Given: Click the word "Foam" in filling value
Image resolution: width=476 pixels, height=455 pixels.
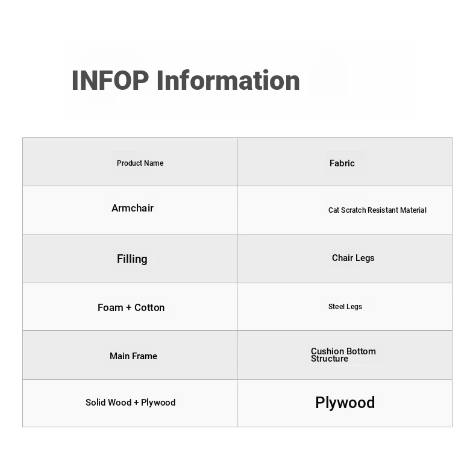Looking at the screenshot, I should (110, 308).
